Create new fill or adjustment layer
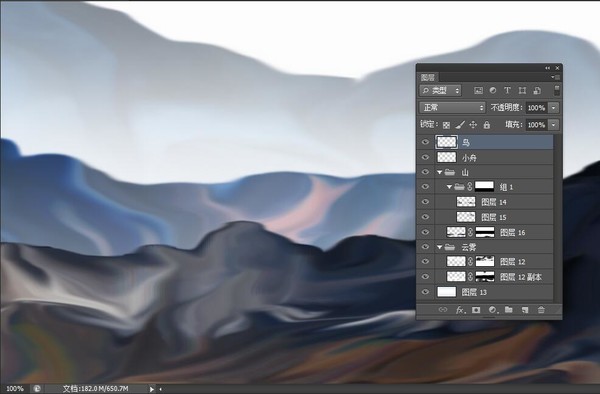Image resolution: width=600 pixels, height=394 pixels. click(493, 310)
